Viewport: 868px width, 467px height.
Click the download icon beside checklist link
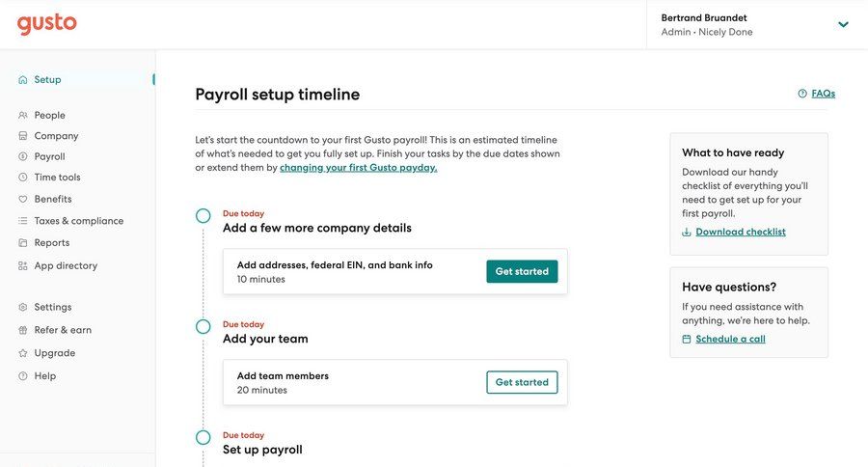687,233
